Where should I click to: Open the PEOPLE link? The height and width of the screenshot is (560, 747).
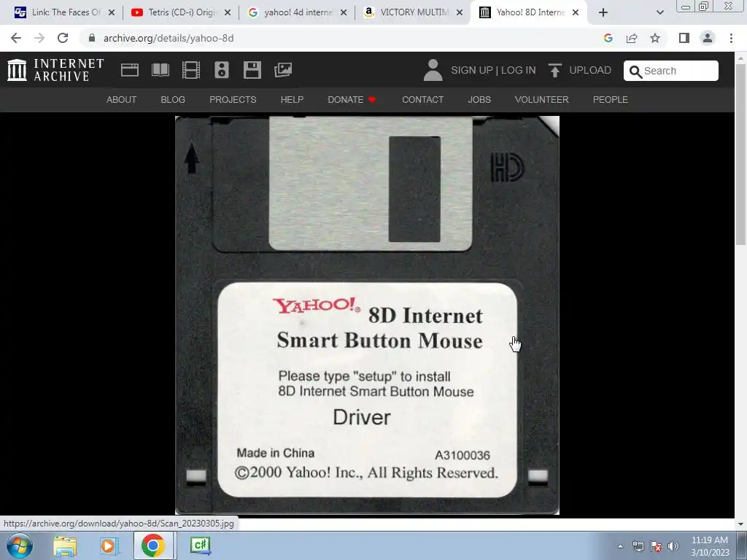611,99
